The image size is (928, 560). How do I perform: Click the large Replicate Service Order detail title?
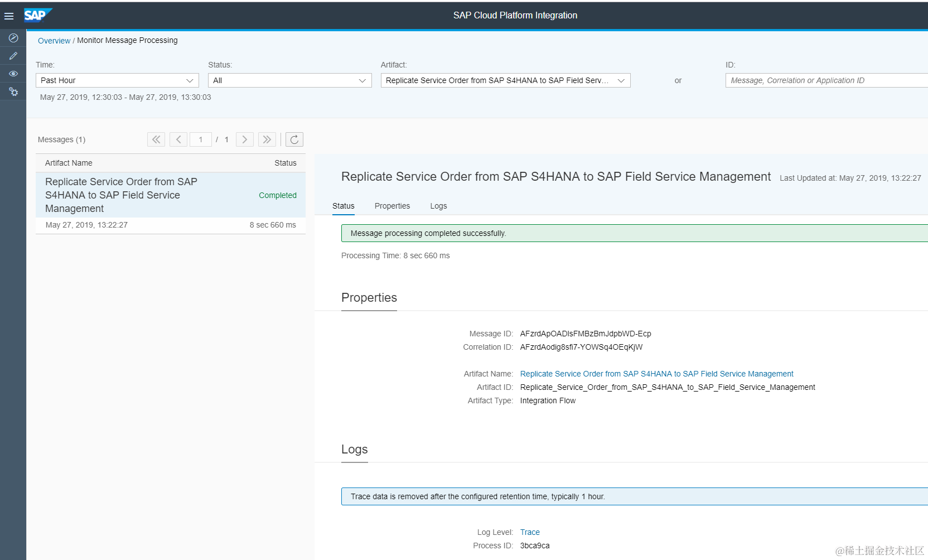(556, 177)
